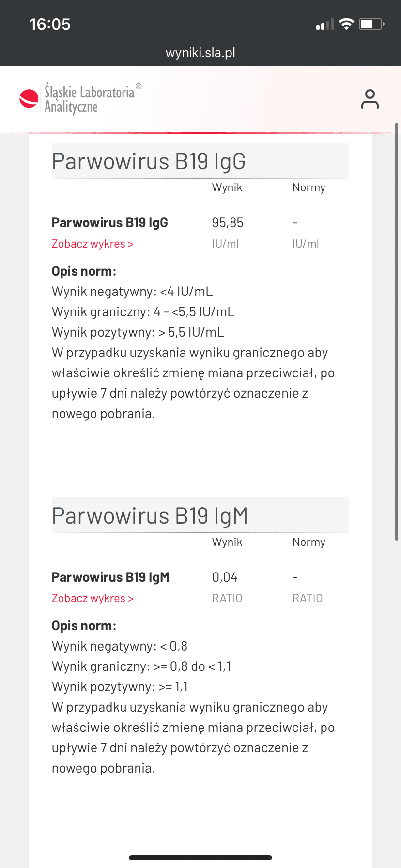Click the Śląskie Laboratoria Analityczne logo text
The image size is (401, 868).
tap(90, 99)
